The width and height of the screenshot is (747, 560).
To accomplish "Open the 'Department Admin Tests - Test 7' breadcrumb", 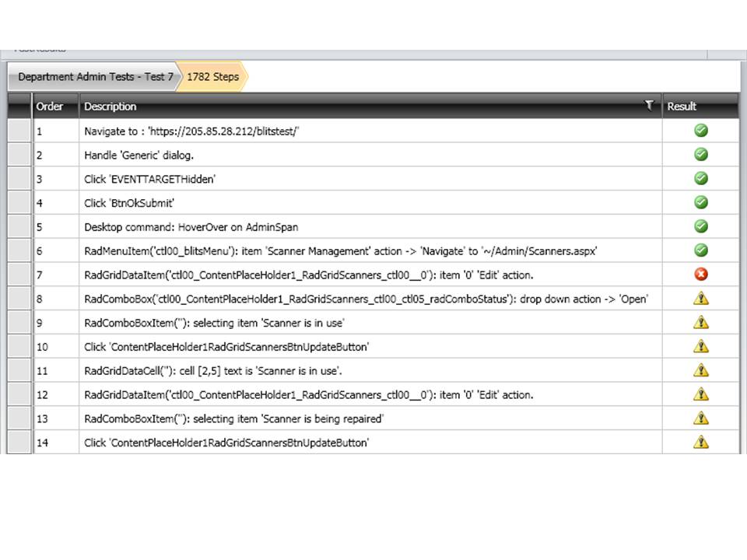I will (94, 77).
